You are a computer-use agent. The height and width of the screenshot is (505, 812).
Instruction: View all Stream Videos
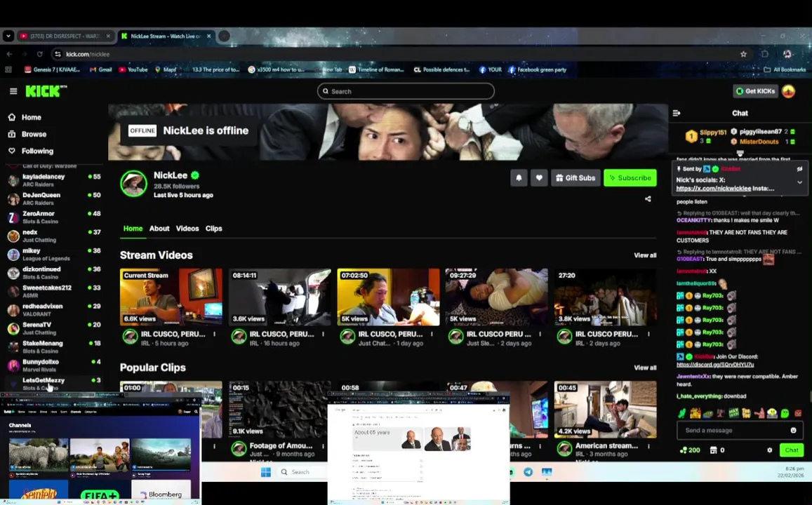[645, 255]
